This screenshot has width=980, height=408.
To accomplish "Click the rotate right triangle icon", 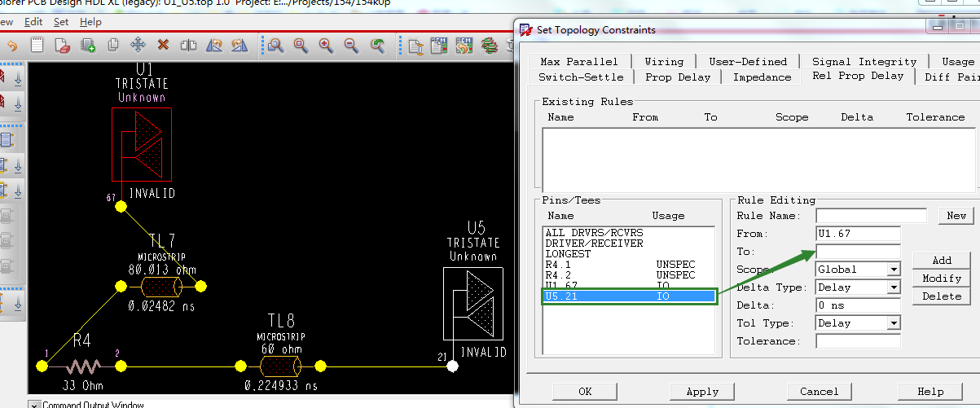I will (x=239, y=46).
